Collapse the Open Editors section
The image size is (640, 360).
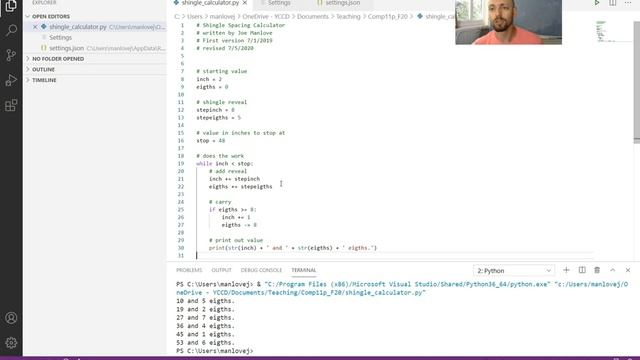tap(95, 16)
